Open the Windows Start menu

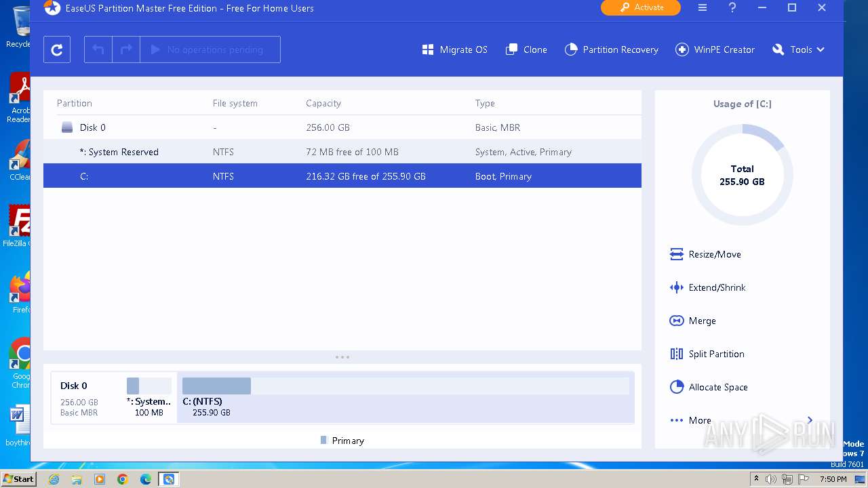click(18, 479)
